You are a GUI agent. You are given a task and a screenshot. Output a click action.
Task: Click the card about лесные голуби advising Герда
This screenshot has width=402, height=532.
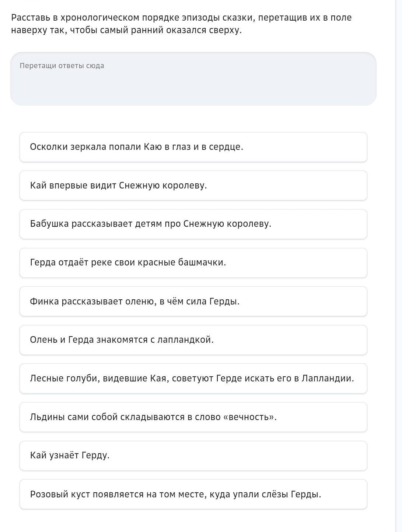[x=193, y=378]
